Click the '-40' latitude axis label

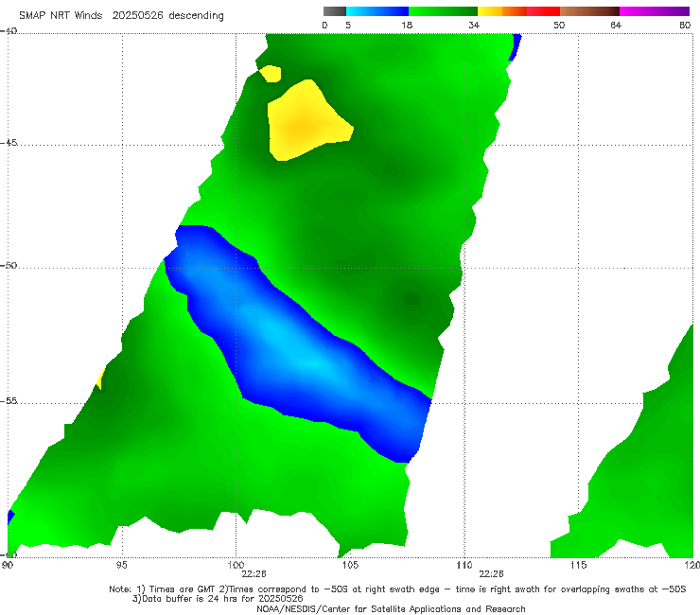(9, 31)
